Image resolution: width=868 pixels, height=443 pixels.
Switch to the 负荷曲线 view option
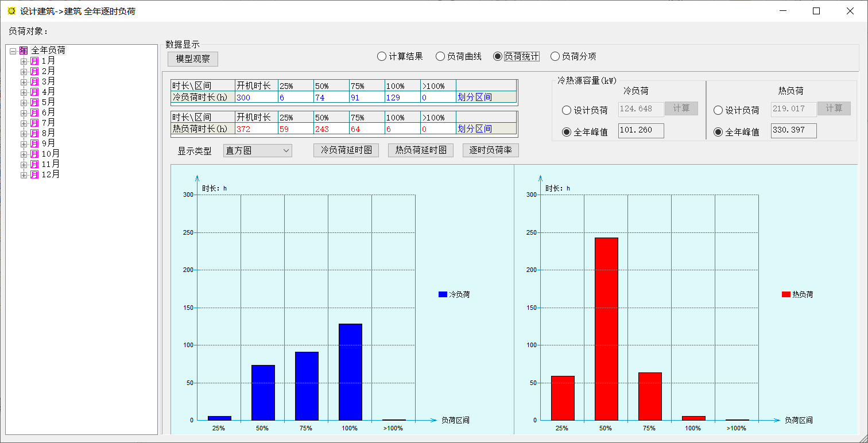(440, 56)
